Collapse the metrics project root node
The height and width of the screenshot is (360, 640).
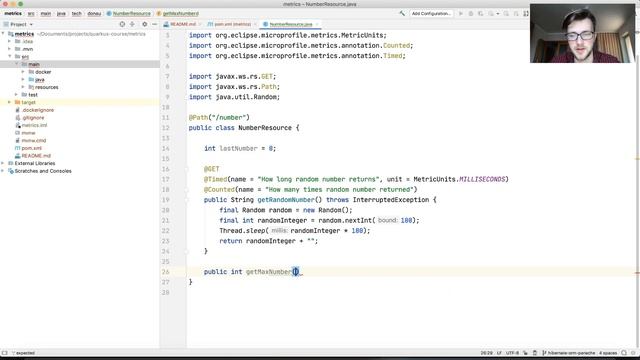(3, 34)
